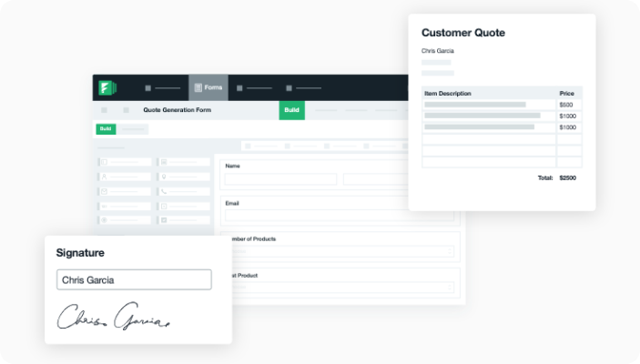
Task: Click the small Build button at left
Action: (106, 128)
